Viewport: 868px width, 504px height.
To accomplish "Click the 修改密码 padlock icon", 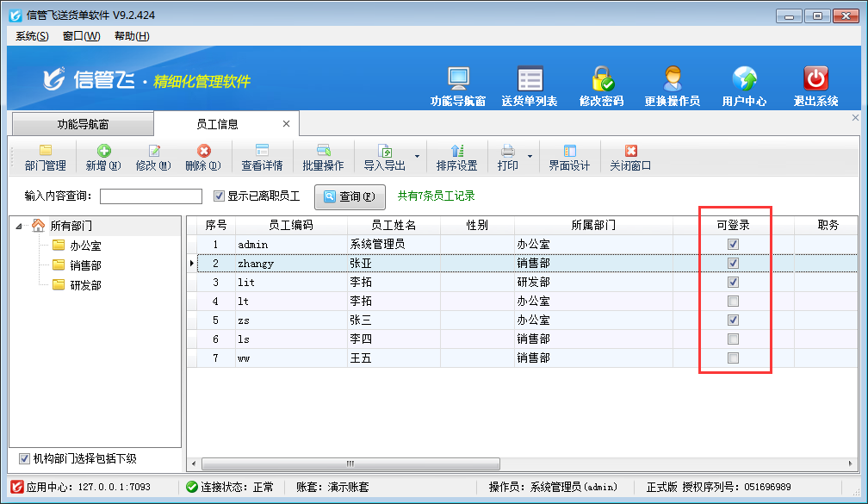I will [x=601, y=79].
